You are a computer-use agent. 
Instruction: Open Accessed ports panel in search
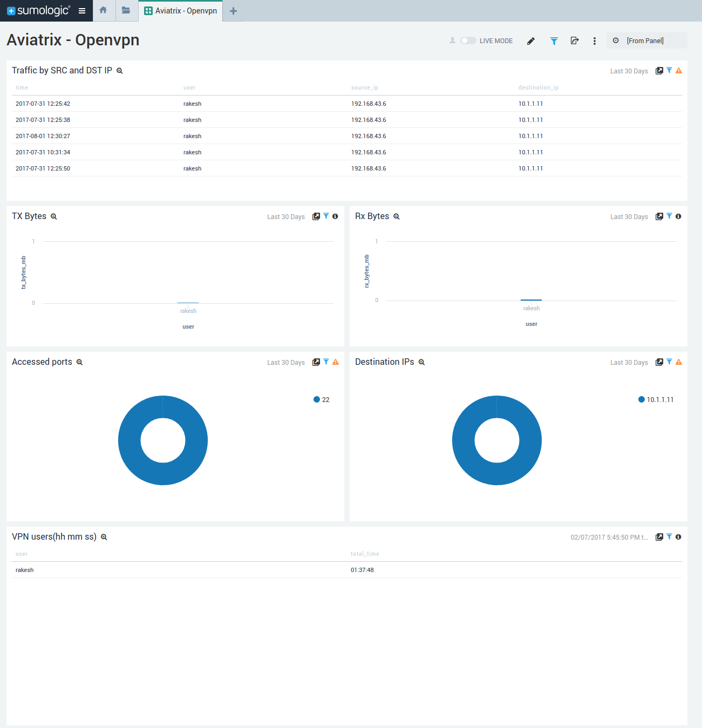(x=316, y=362)
